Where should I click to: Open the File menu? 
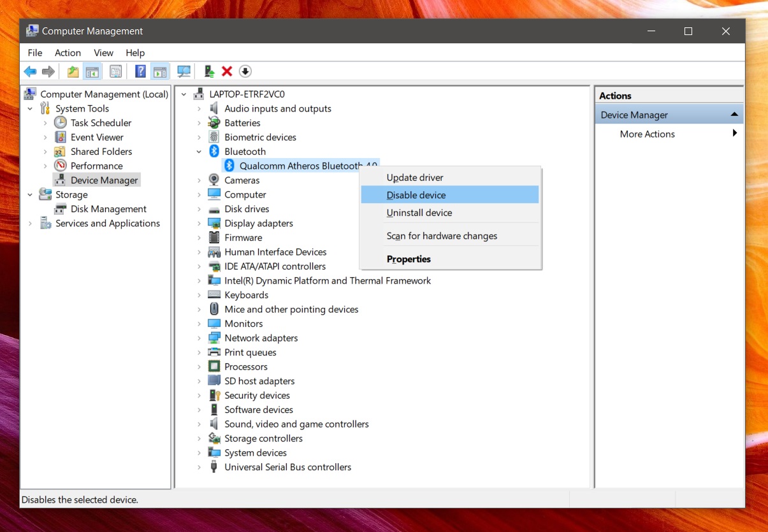tap(35, 53)
